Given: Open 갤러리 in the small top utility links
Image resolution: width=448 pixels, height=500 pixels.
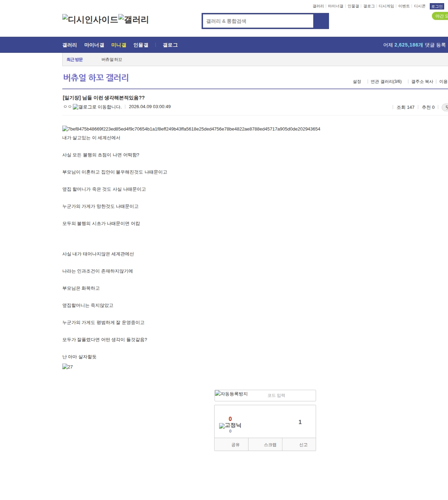Looking at the screenshot, I should pyautogui.click(x=318, y=6).
